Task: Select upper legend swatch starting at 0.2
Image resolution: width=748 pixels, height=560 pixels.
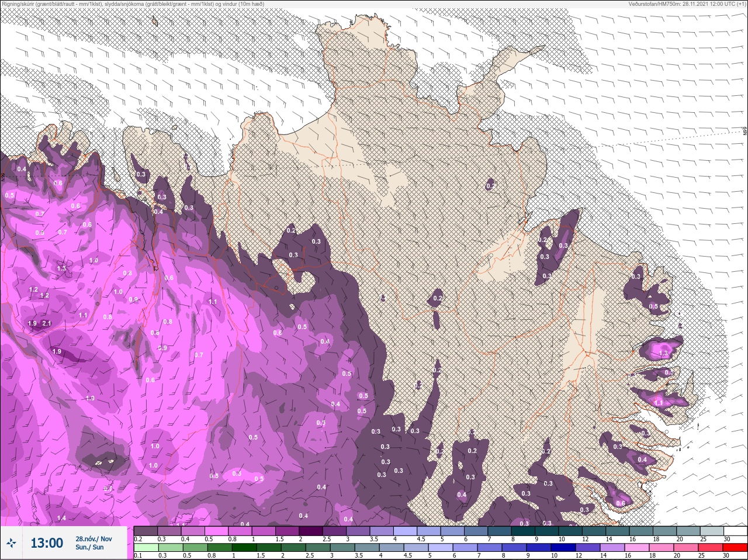Action: tap(146, 531)
